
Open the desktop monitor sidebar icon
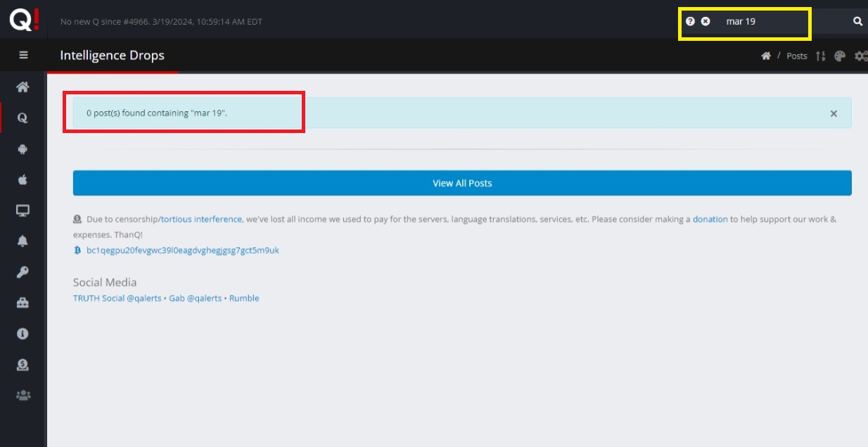pos(23,210)
